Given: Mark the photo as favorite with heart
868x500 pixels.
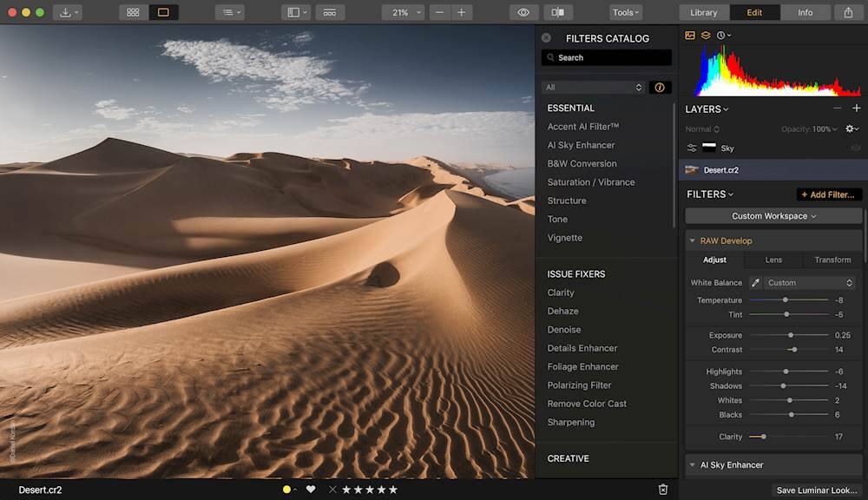Looking at the screenshot, I should coord(311,490).
